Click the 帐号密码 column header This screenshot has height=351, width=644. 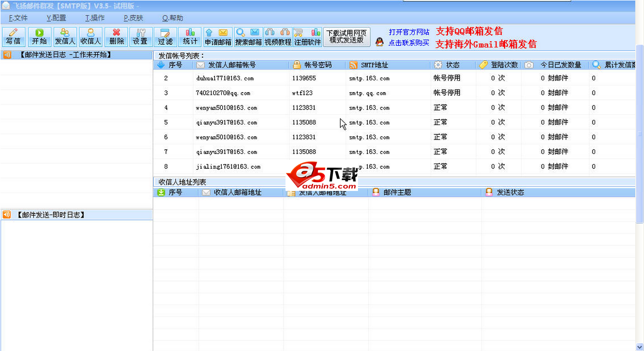tap(317, 65)
